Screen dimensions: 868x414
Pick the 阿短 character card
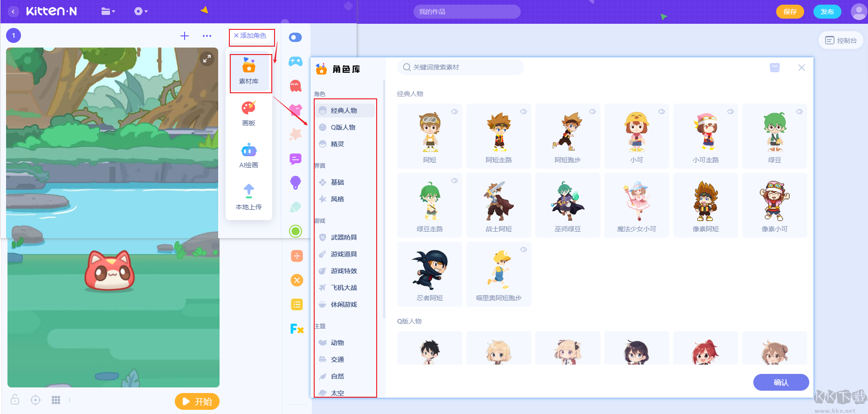coord(430,136)
